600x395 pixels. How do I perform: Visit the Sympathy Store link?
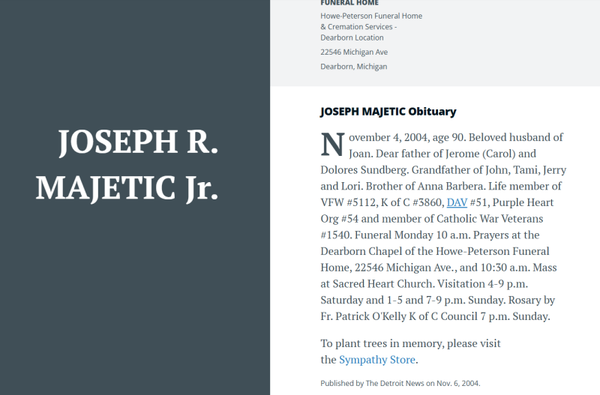click(377, 360)
